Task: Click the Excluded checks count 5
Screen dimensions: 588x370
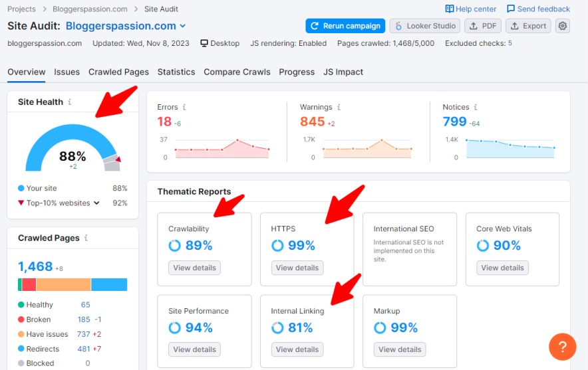Action: tap(510, 43)
